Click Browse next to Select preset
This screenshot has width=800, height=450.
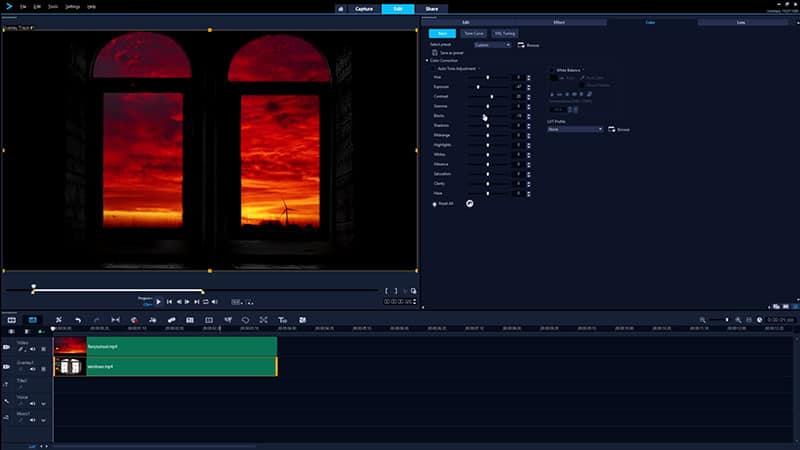point(529,45)
